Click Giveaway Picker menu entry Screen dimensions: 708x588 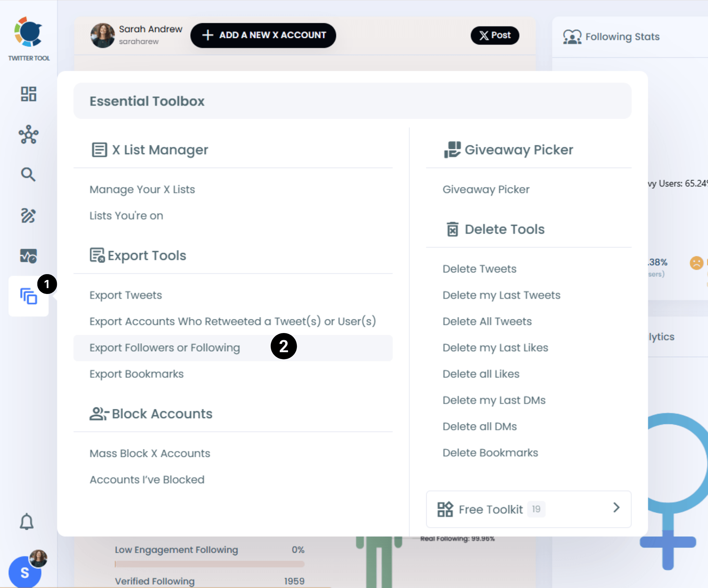point(486,189)
